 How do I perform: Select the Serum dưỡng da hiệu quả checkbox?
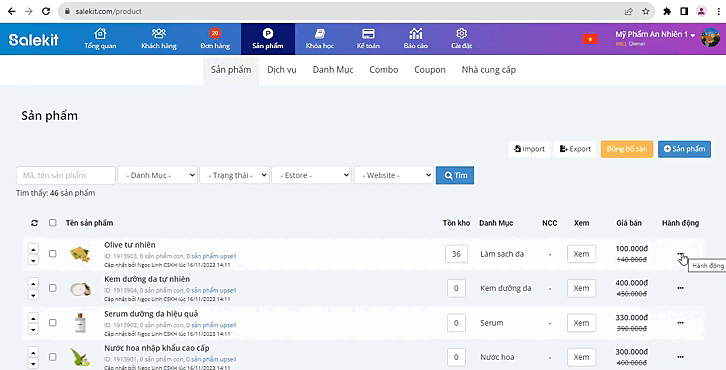[52, 323]
